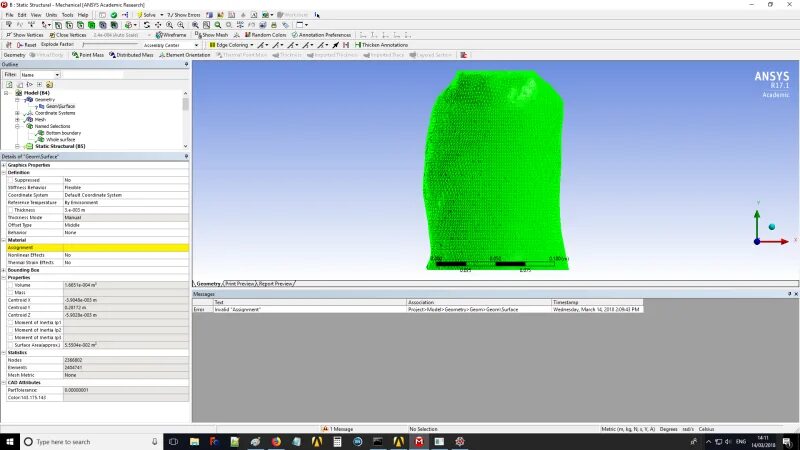Open the Solve dropdown arrow
This screenshot has height=450, width=800.
[x=162, y=15]
